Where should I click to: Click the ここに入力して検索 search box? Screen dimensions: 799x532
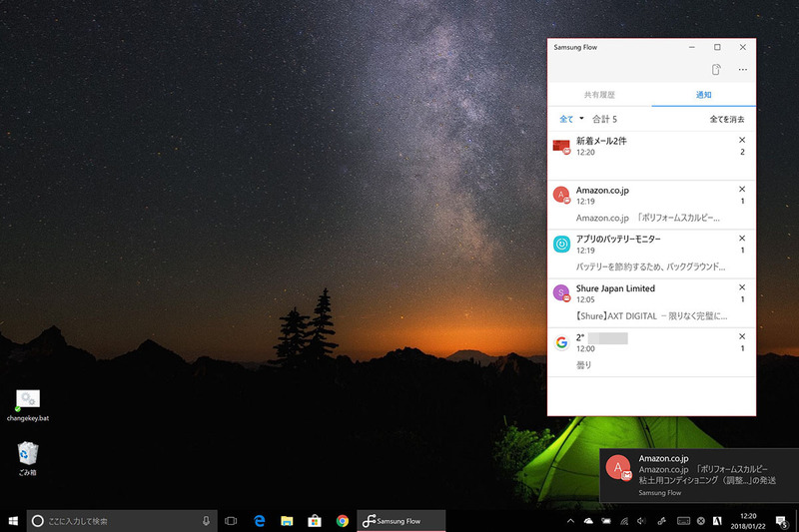(x=122, y=521)
